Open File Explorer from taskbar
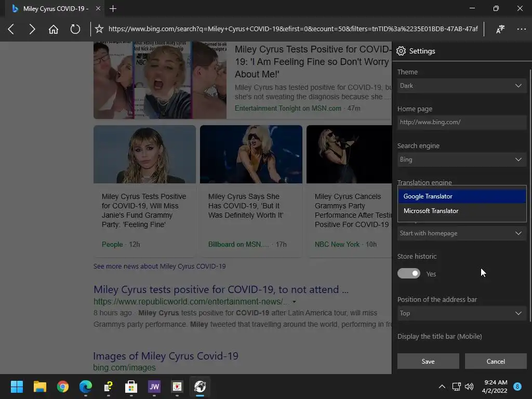 point(39,387)
